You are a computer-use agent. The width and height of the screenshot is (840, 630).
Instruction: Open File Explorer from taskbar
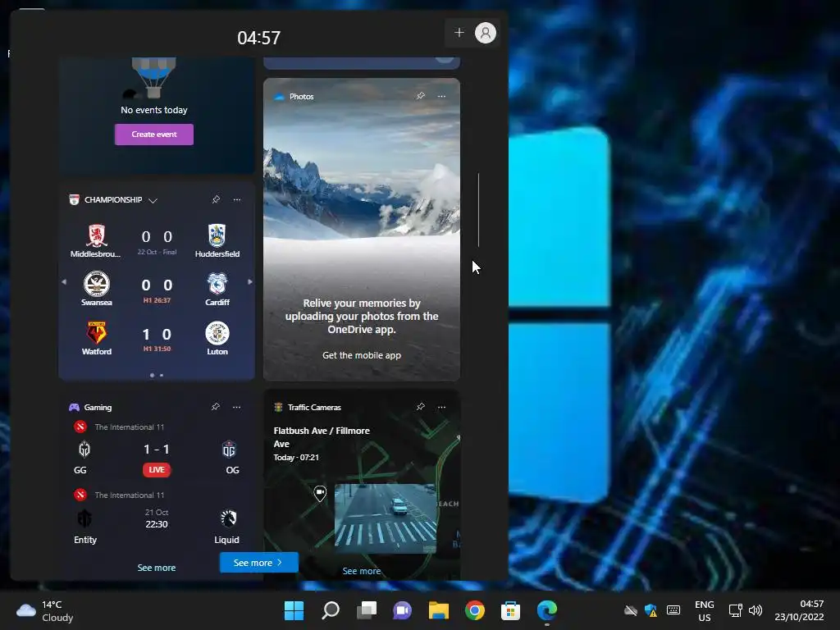[x=439, y=610]
